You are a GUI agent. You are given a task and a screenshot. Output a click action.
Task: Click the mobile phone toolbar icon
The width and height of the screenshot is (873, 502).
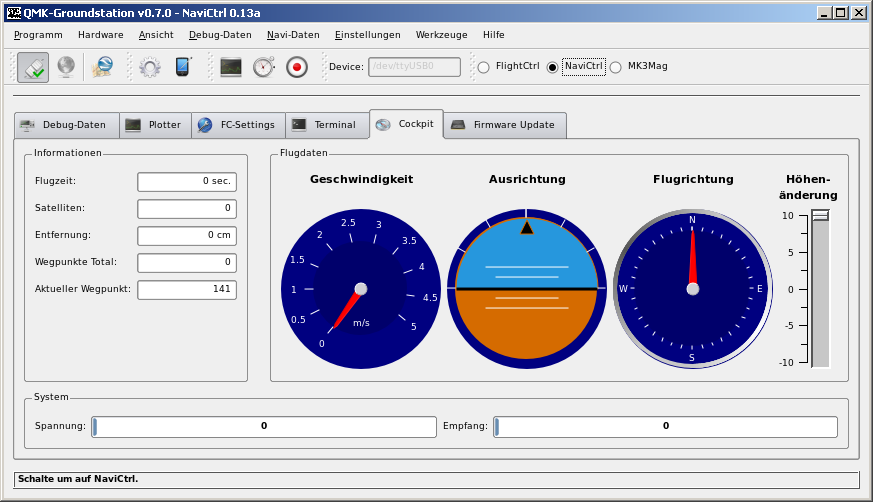(x=183, y=67)
